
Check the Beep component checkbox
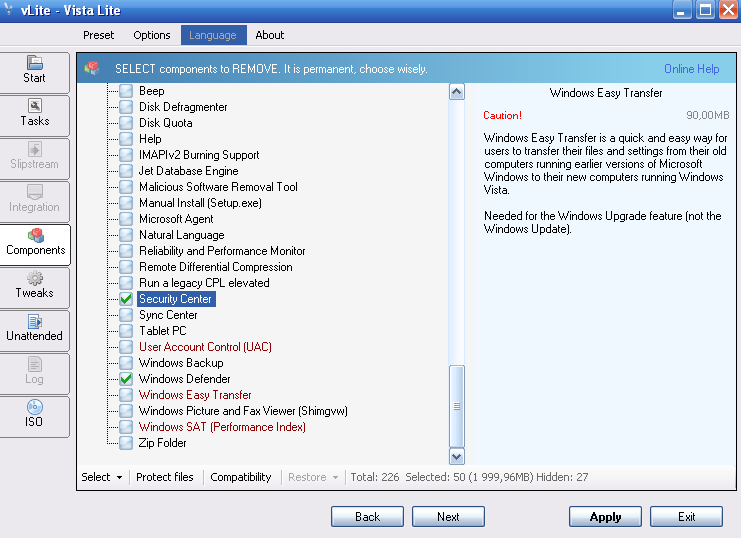126,91
